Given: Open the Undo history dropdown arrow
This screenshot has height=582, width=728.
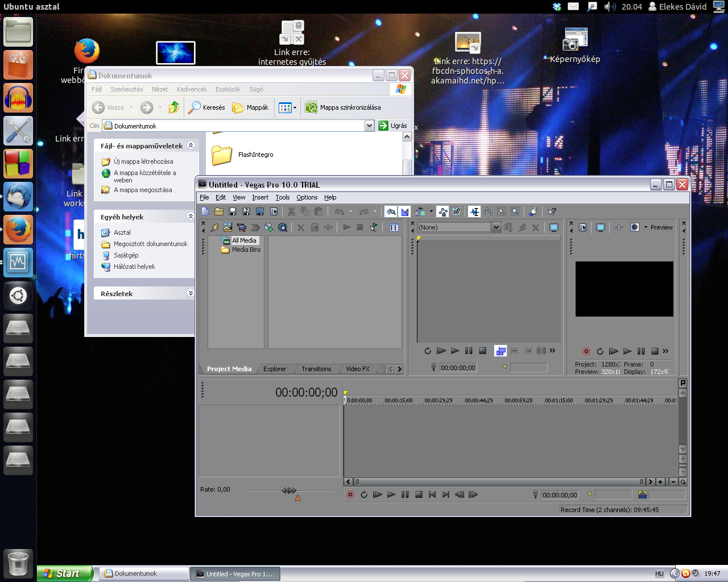Looking at the screenshot, I should click(350, 211).
